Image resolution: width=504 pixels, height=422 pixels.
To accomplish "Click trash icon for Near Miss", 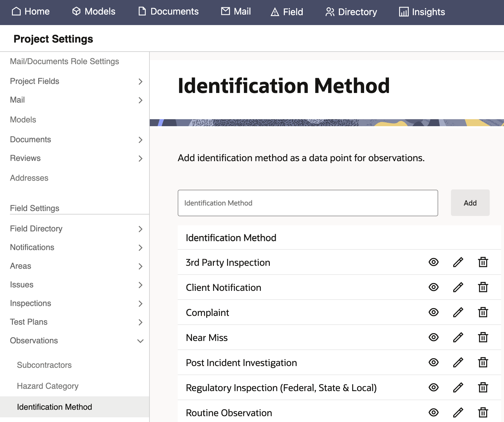I will point(483,337).
